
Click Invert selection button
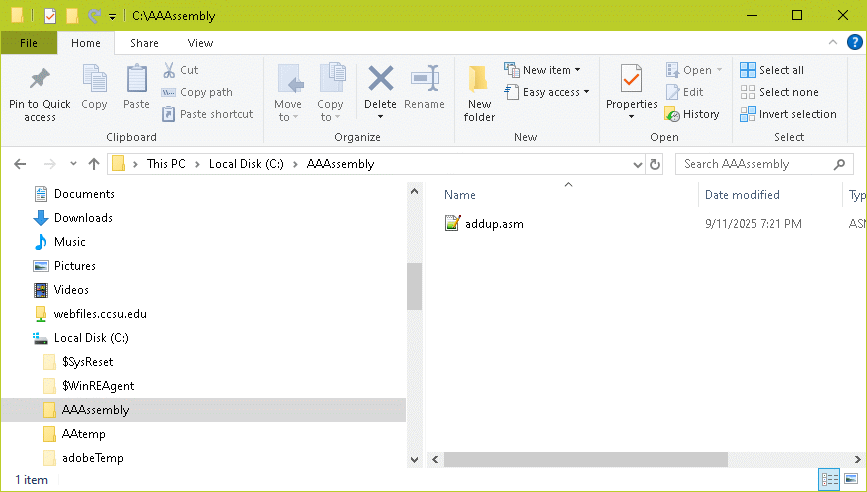click(x=788, y=114)
